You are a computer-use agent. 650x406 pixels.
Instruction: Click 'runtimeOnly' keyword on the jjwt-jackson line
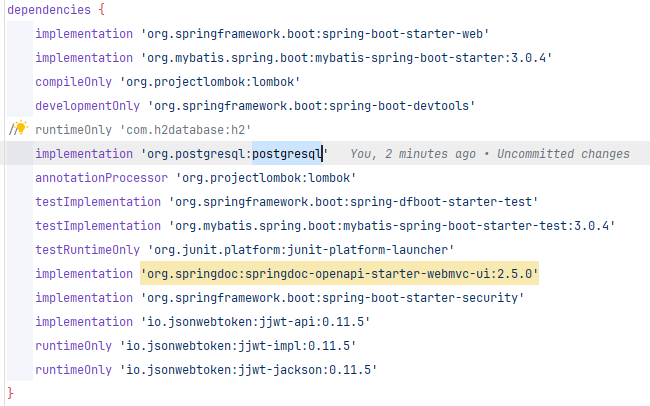click(x=73, y=370)
